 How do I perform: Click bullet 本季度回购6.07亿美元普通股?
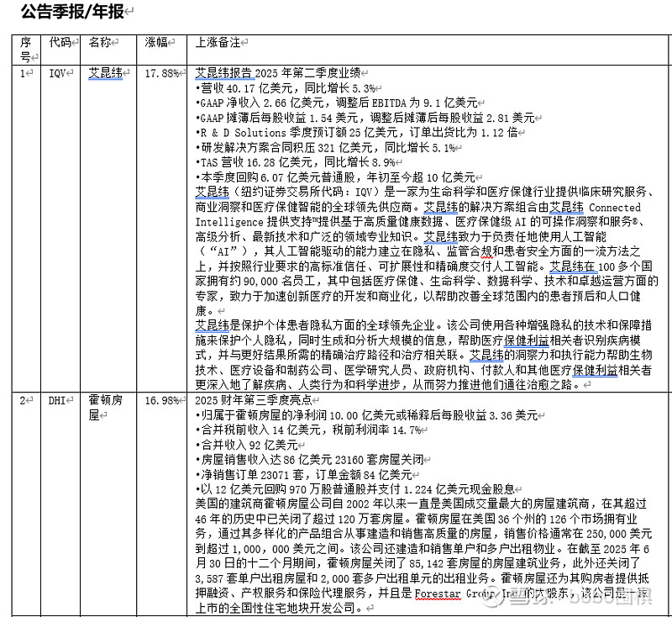[335, 177]
